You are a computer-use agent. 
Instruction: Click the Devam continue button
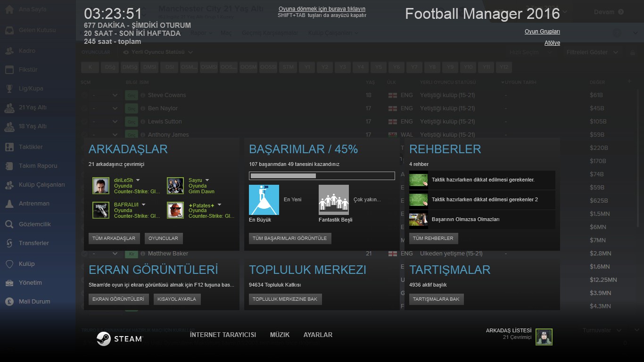tap(609, 12)
